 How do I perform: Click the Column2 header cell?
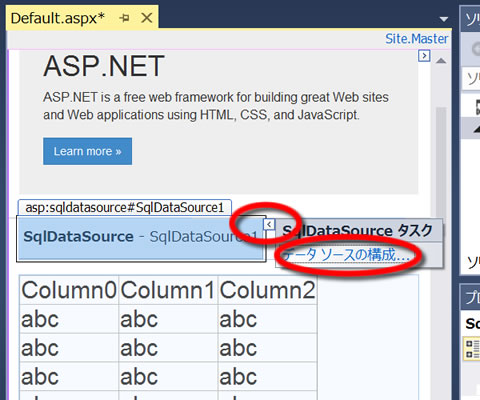point(267,290)
